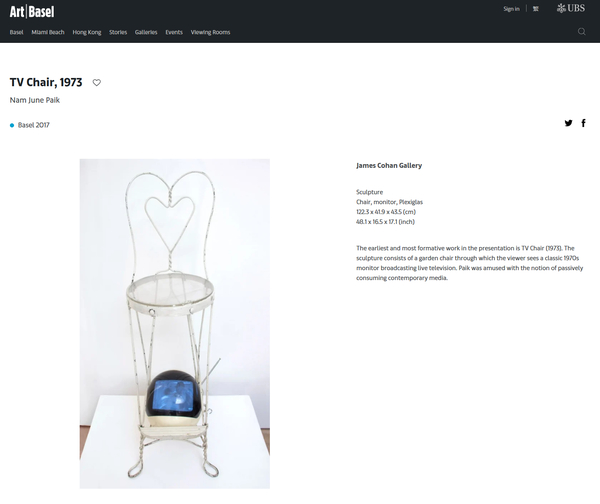Click the Art Basel logo
The height and width of the screenshot is (504, 600).
click(x=32, y=12)
